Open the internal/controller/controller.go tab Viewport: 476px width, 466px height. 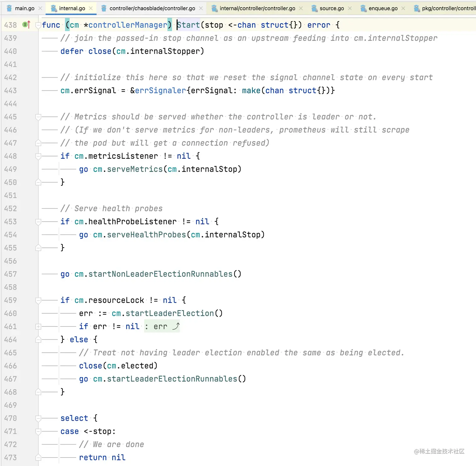pyautogui.click(x=258, y=8)
